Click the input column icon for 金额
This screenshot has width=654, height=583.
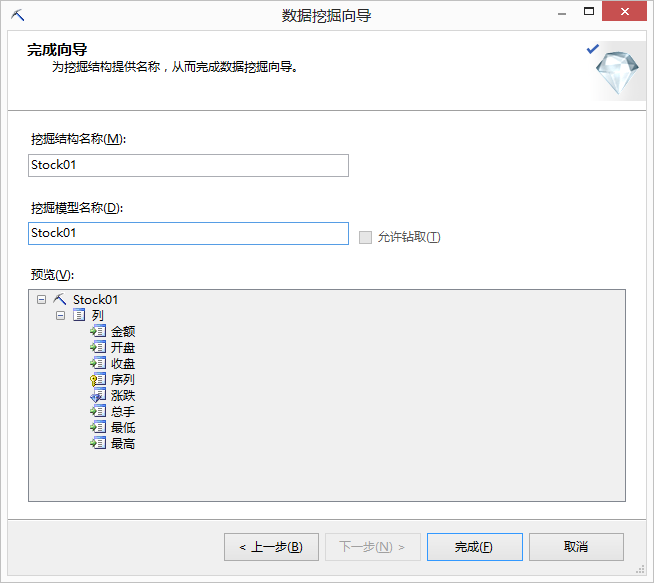[x=98, y=331]
